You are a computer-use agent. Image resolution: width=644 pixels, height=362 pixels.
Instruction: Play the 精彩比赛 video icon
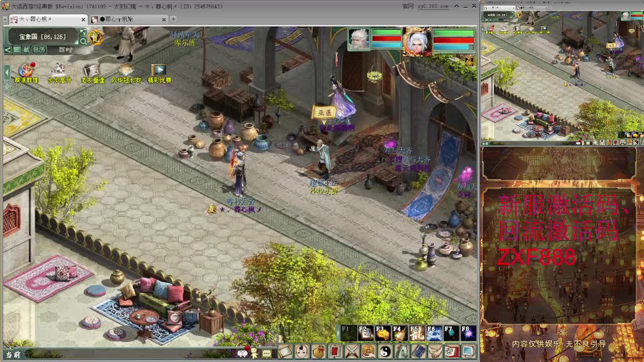(159, 73)
